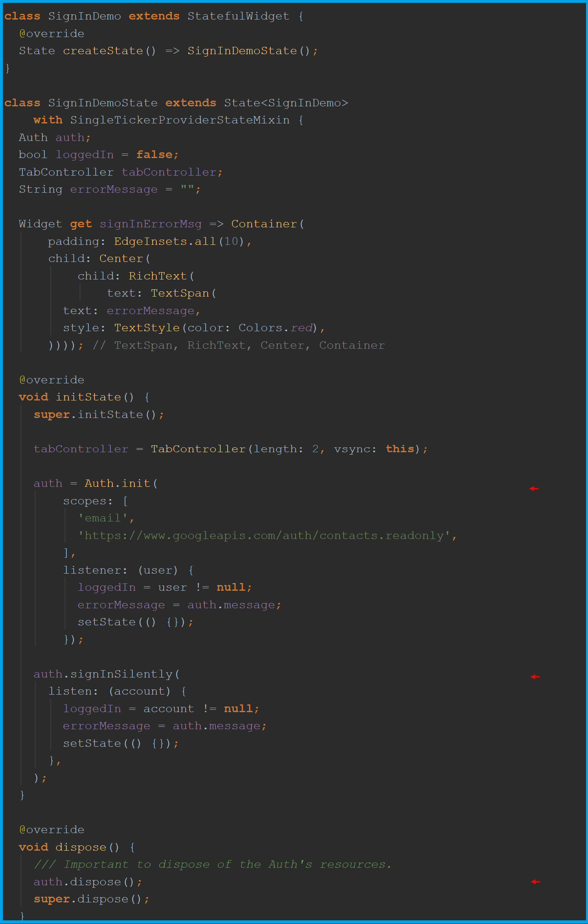Click the '// TextSpan, RichText, Center, Container' comment
Viewport: 588px width, 924px height.
tap(239, 345)
